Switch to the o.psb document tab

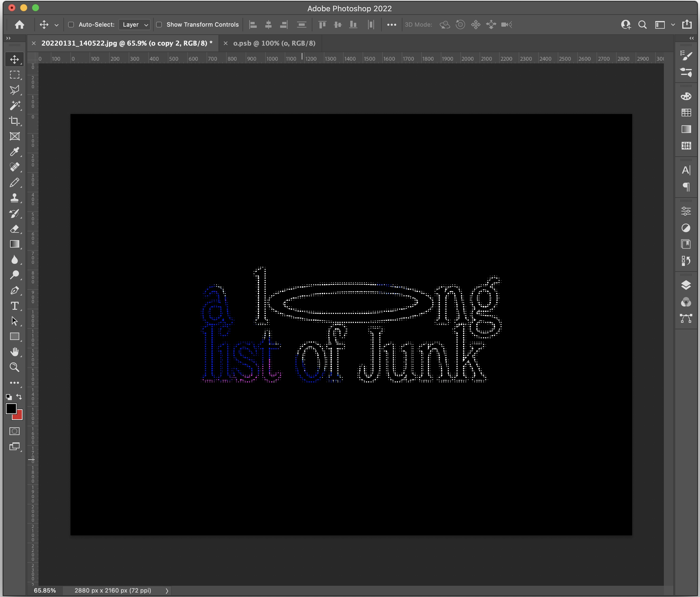tap(274, 43)
